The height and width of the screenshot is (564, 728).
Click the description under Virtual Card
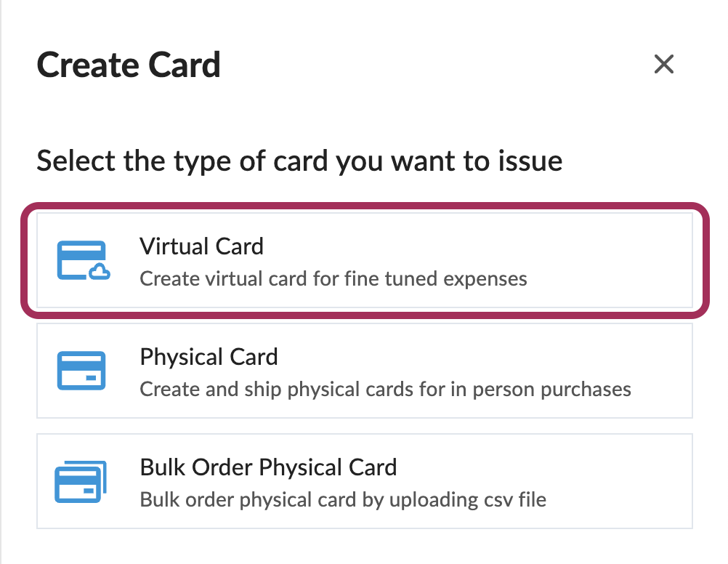[x=333, y=278]
